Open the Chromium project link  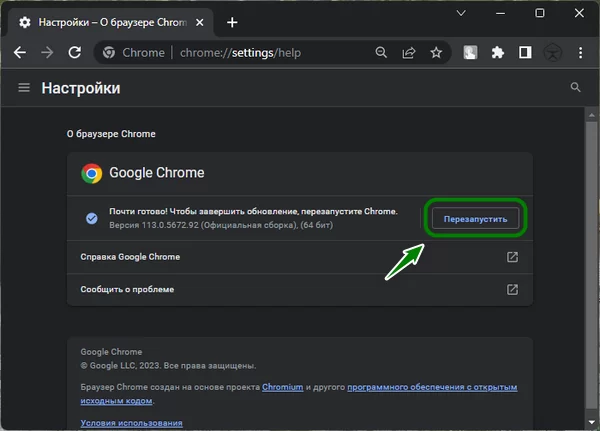coord(282,386)
